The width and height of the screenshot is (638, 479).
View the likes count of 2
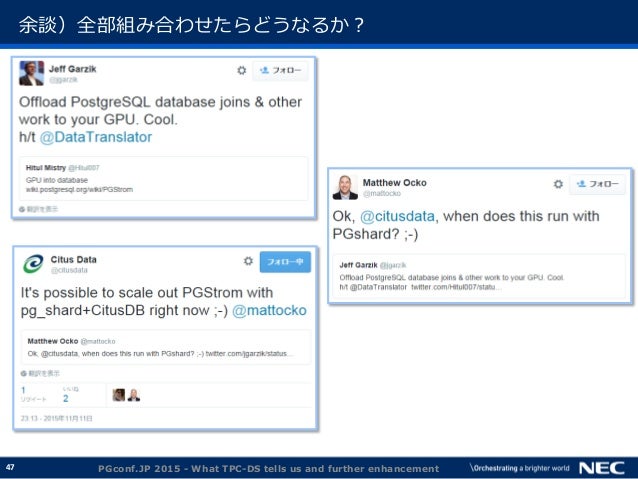point(70,395)
